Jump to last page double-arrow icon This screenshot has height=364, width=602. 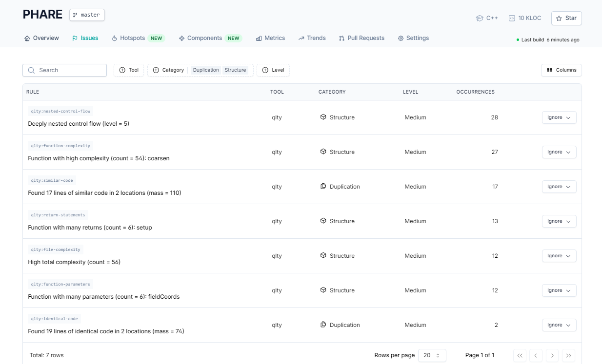pos(568,355)
